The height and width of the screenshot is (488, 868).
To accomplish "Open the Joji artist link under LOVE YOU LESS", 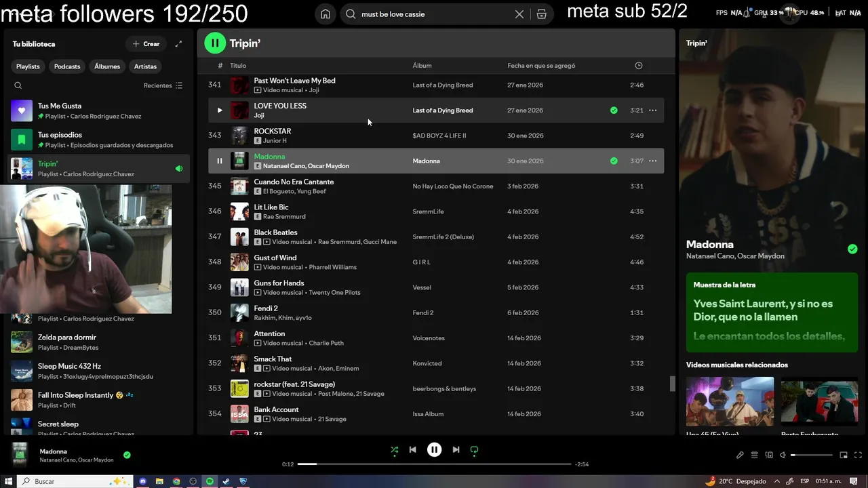I will (x=258, y=115).
